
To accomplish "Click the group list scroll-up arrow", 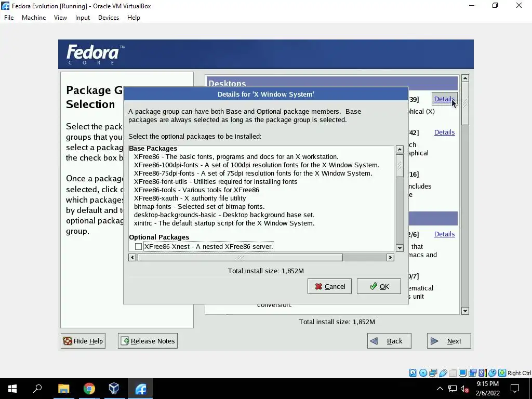I will 465,78.
